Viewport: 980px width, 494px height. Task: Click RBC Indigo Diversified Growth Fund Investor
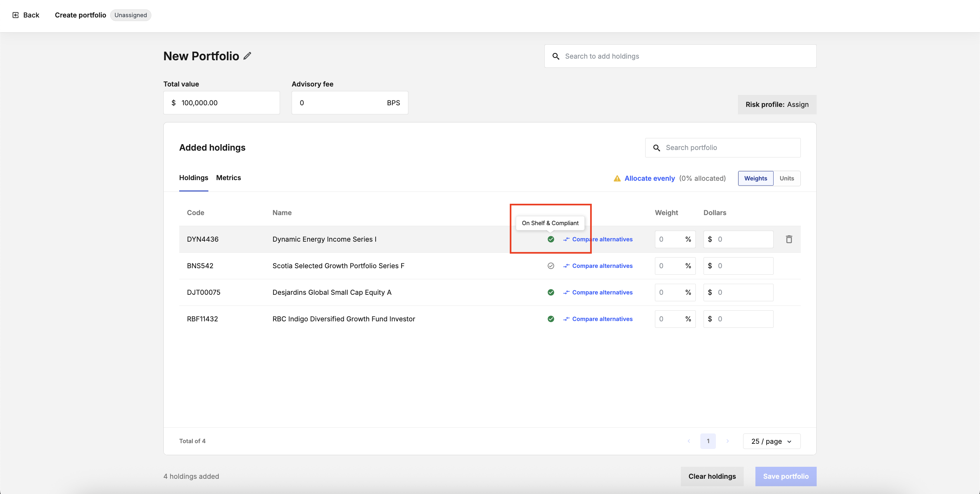[x=344, y=319]
